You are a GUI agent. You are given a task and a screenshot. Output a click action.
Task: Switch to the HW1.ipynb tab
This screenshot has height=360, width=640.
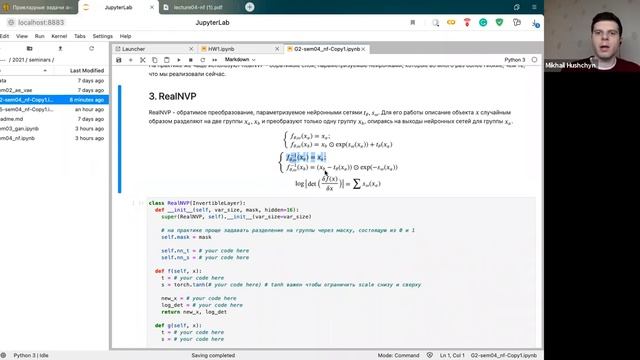[221, 49]
